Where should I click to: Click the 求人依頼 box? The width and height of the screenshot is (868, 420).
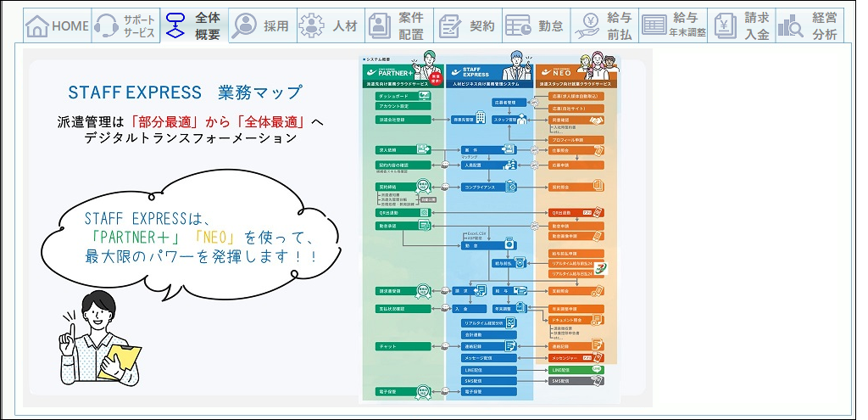403,150
